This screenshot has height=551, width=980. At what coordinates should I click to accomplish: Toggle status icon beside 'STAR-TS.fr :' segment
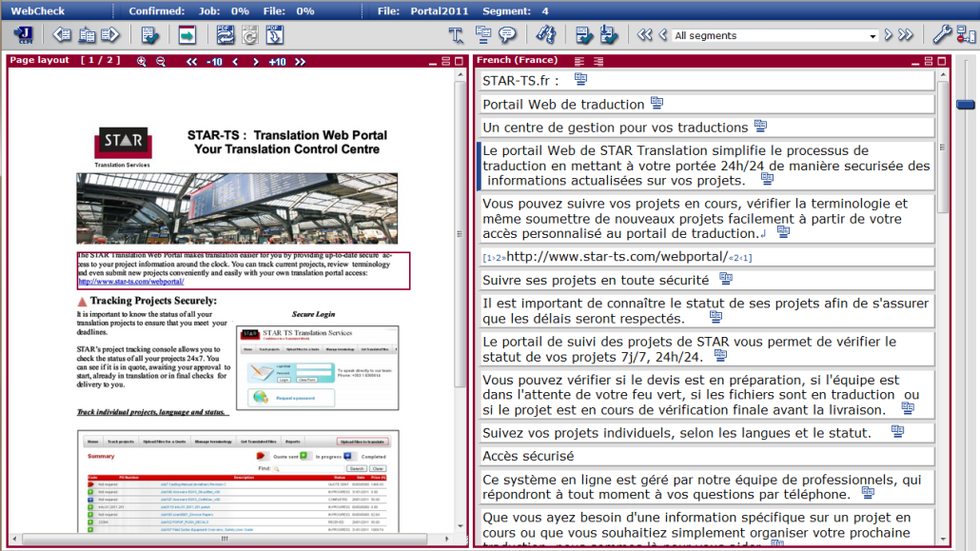click(580, 80)
